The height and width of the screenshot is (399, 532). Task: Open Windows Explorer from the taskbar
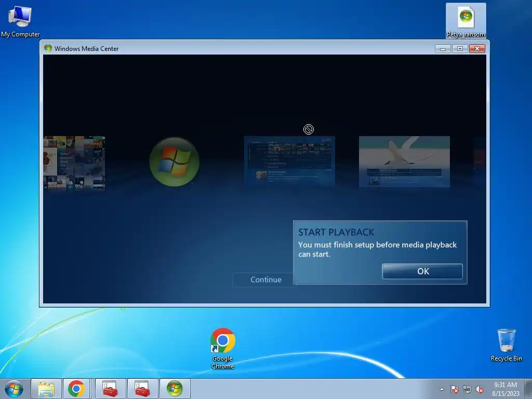coord(46,389)
